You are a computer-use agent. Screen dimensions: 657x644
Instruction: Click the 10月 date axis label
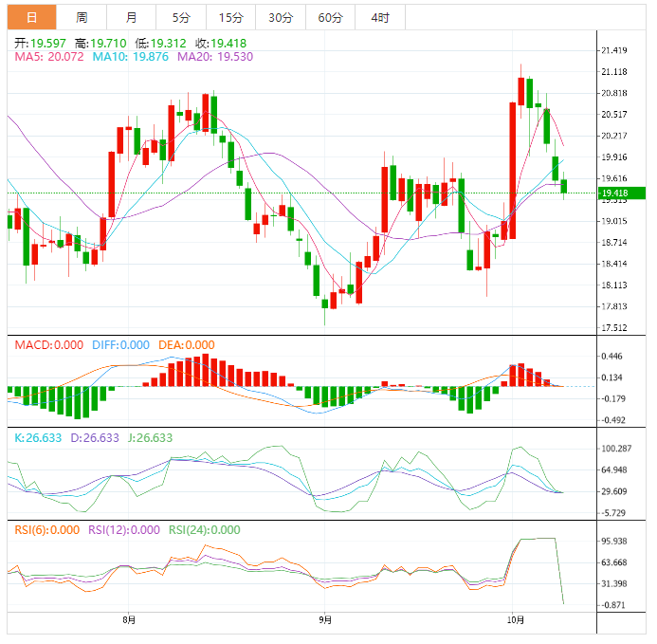coord(516,619)
